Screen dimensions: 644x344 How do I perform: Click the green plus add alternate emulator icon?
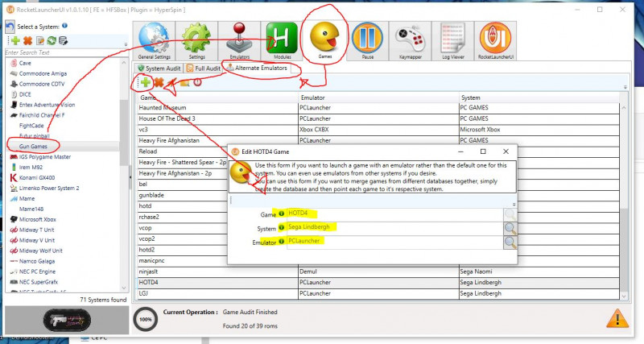point(146,82)
